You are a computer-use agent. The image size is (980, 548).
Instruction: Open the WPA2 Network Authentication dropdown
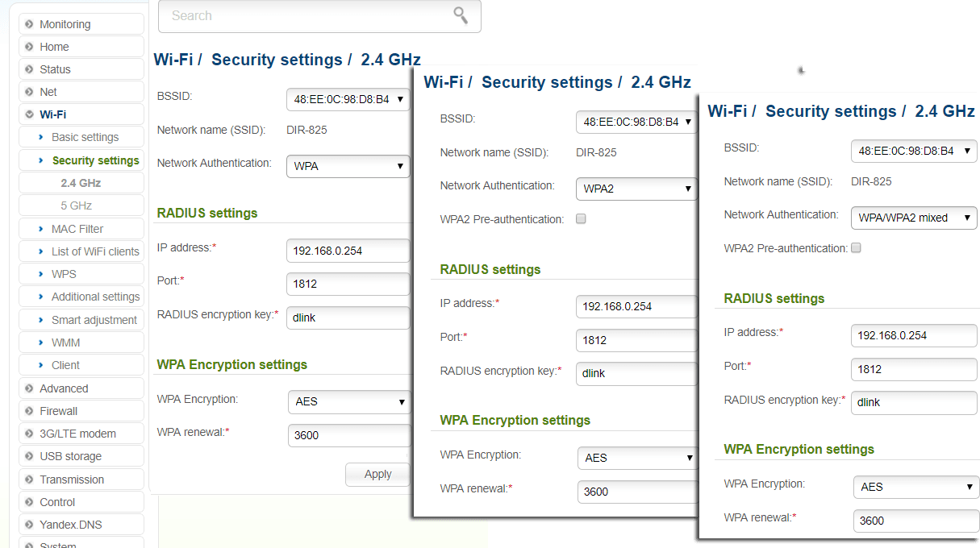(636, 189)
